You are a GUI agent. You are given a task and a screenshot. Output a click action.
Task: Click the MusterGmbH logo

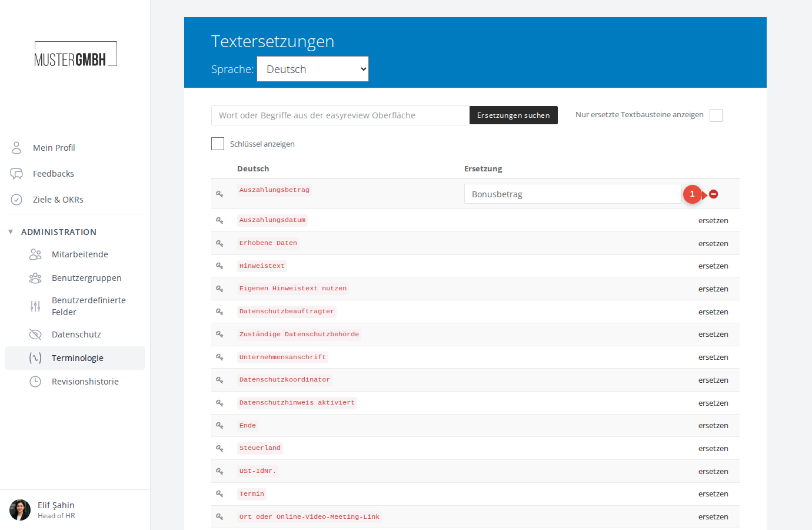[x=75, y=54]
